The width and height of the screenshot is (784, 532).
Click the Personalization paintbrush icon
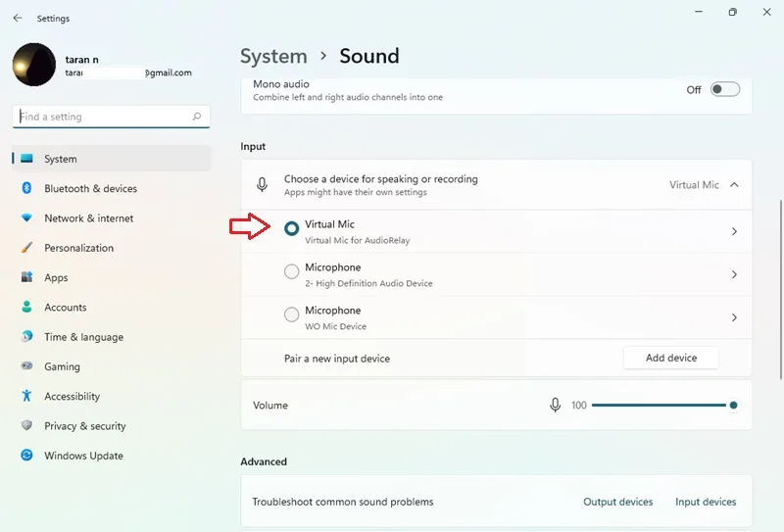(x=27, y=247)
